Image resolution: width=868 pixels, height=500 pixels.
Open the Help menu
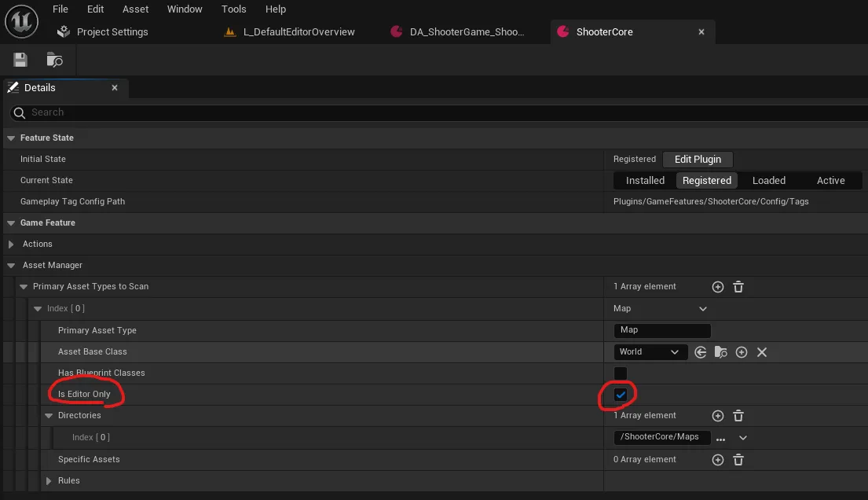276,9
